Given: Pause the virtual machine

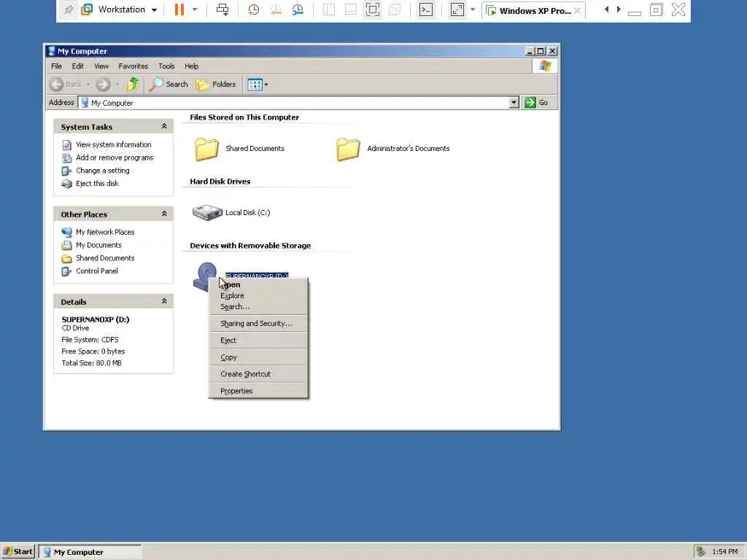Looking at the screenshot, I should click(x=179, y=9).
